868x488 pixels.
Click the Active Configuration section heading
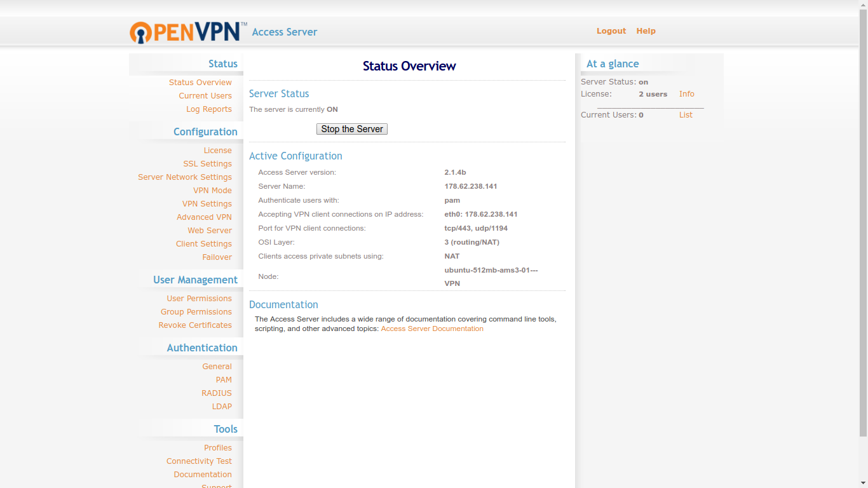tap(295, 156)
